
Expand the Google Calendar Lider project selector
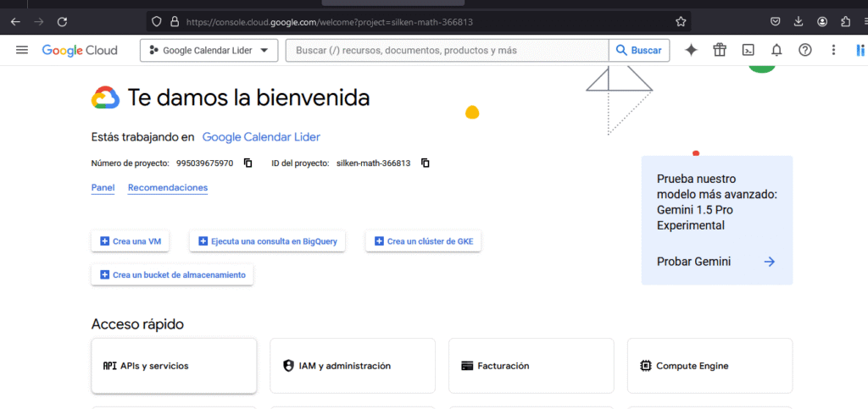tap(209, 51)
